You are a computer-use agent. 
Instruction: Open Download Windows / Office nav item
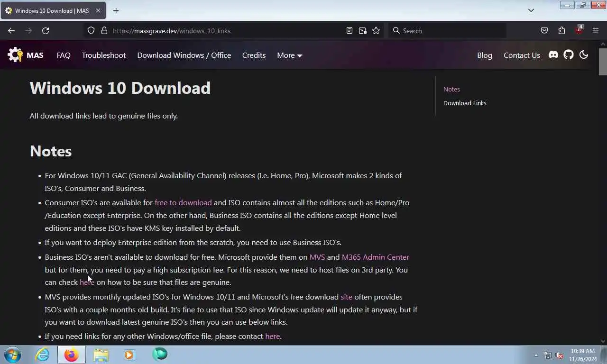click(184, 55)
